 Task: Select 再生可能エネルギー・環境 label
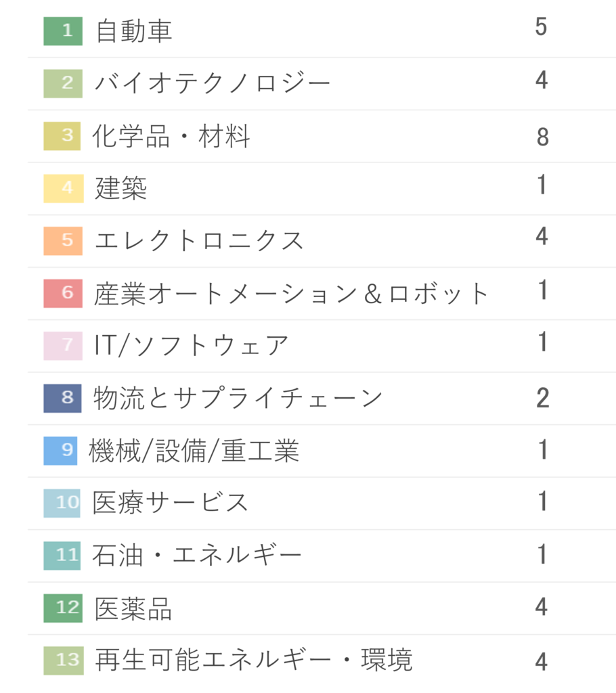(253, 661)
